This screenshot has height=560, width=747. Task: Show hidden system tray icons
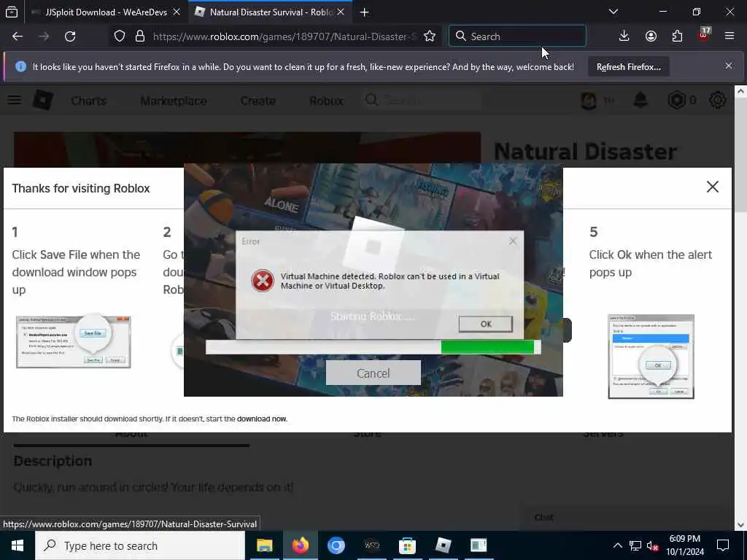tap(617, 545)
